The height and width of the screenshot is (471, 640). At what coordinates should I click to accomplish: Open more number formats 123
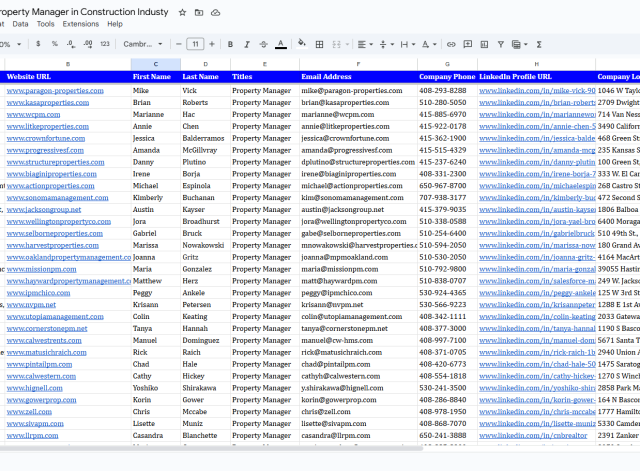click(105, 44)
